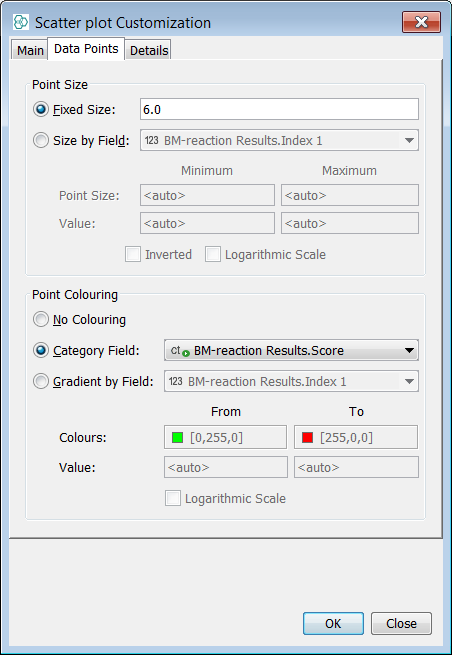Click the Fixed Size value field
The image size is (452, 655).
[x=279, y=109]
